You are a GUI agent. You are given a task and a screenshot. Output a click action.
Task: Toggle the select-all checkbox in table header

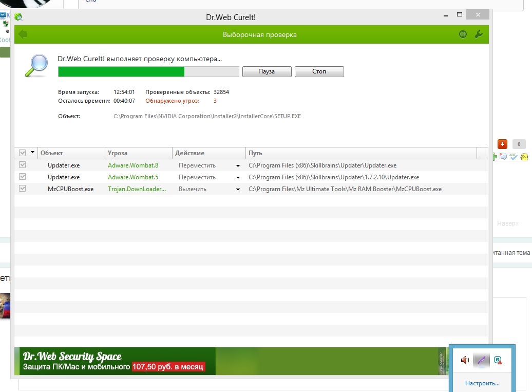tap(23, 153)
